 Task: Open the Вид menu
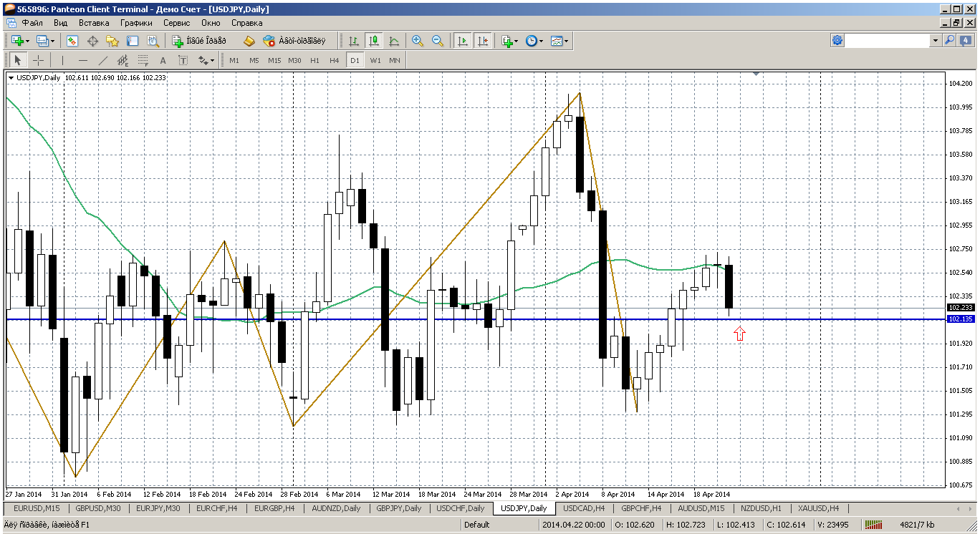click(61, 23)
